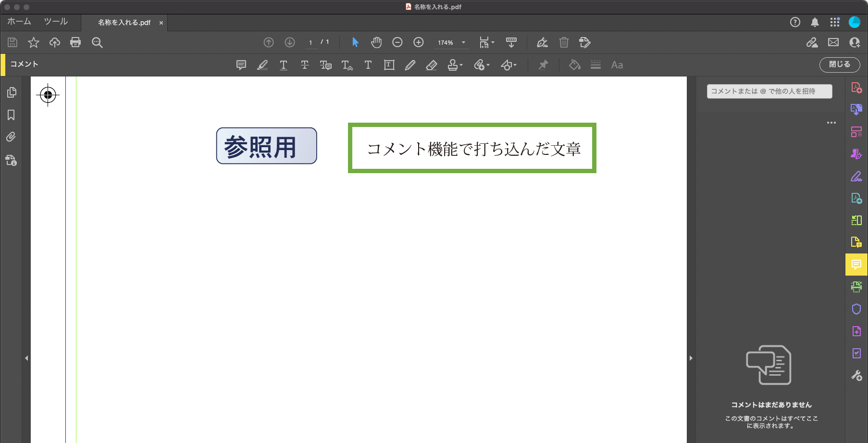Click the strikethrough text tool
The image size is (868, 443).
305,65
